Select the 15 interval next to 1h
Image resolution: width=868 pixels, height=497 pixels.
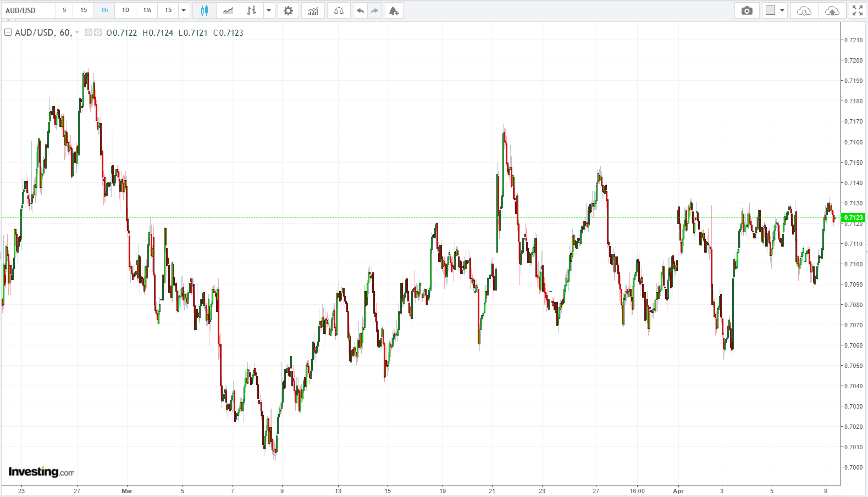click(84, 10)
